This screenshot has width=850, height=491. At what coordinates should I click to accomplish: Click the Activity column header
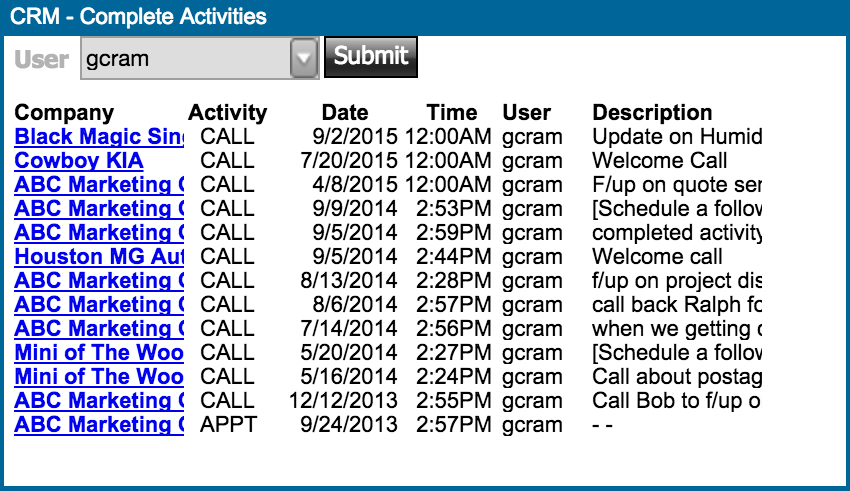point(227,113)
